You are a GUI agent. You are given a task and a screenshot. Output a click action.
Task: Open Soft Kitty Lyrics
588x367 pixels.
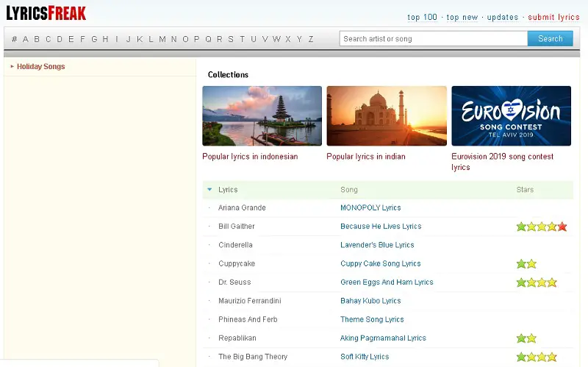click(365, 357)
